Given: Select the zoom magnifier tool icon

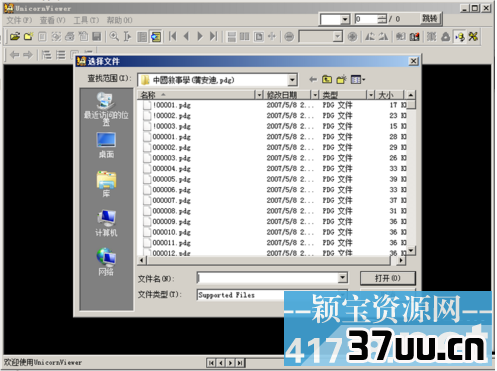Looking at the screenshot, I should point(114,36).
